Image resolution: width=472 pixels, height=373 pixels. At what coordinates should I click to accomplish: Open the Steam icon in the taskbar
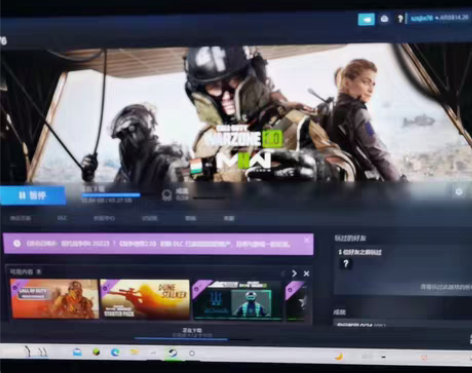click(173, 353)
